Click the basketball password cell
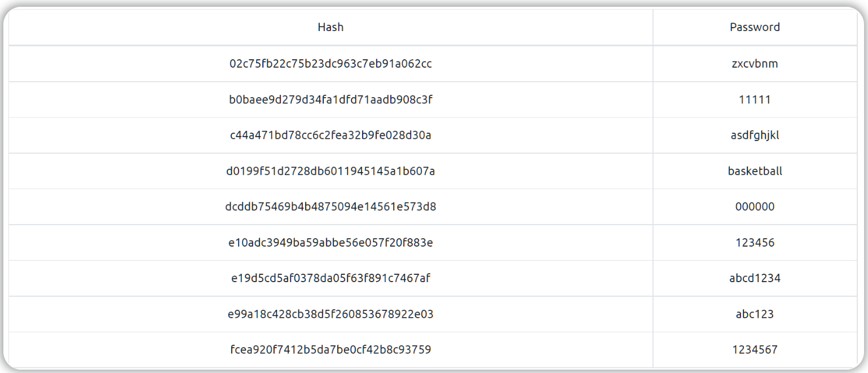The width and height of the screenshot is (868, 373). 755,171
